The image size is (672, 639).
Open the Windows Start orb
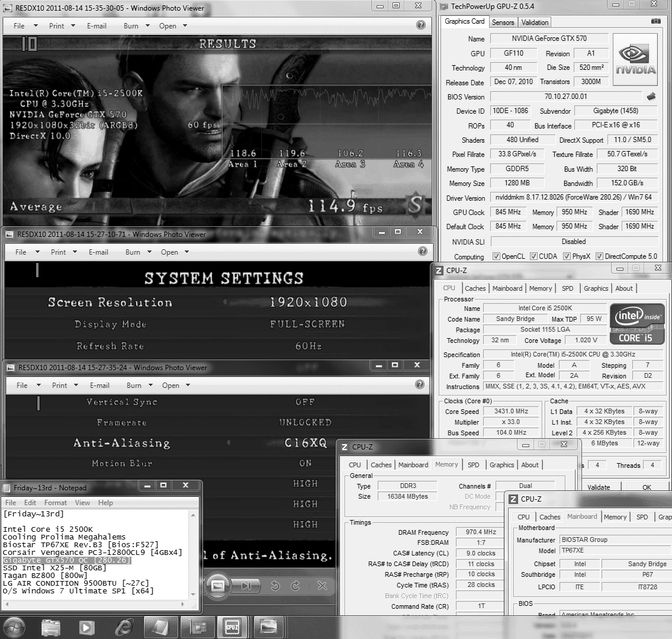[14, 627]
